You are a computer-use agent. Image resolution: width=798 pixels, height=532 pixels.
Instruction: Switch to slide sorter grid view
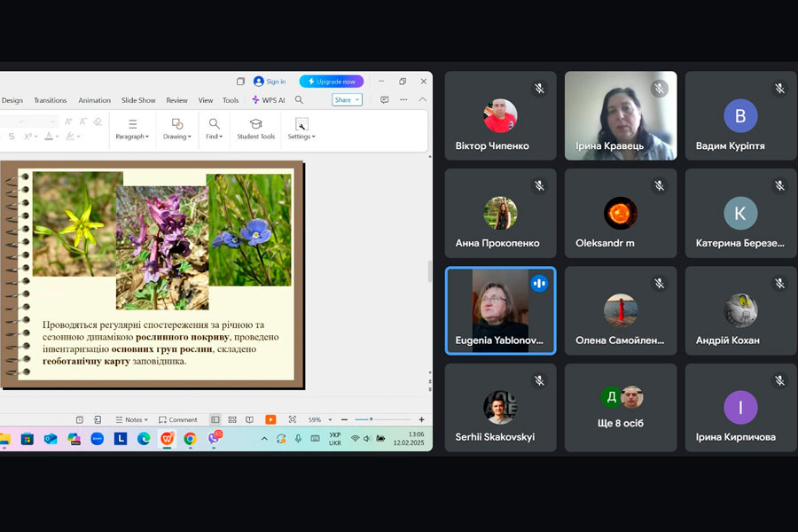232,419
